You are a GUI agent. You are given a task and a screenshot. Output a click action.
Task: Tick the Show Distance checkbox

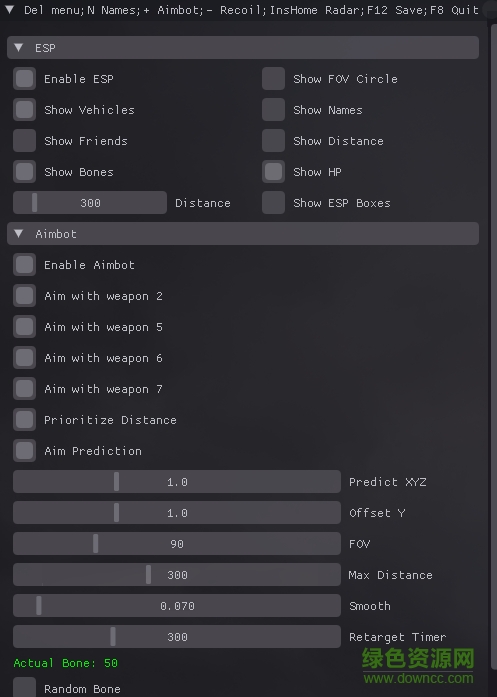pos(273,141)
